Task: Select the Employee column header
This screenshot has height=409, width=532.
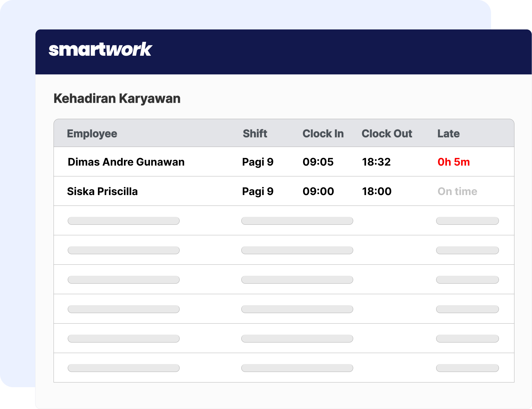Action: [92, 134]
